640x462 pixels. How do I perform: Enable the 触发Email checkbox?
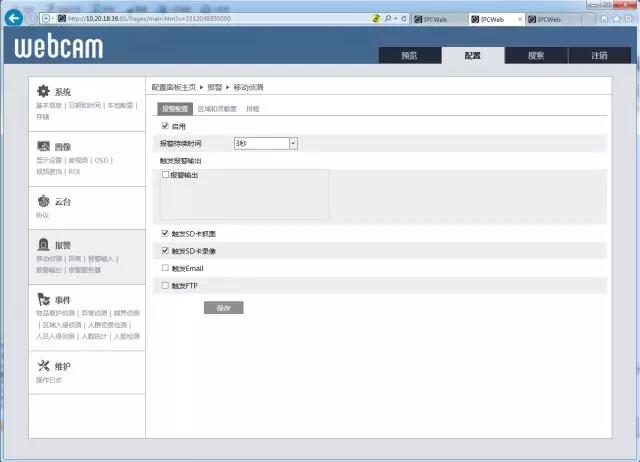(165, 268)
